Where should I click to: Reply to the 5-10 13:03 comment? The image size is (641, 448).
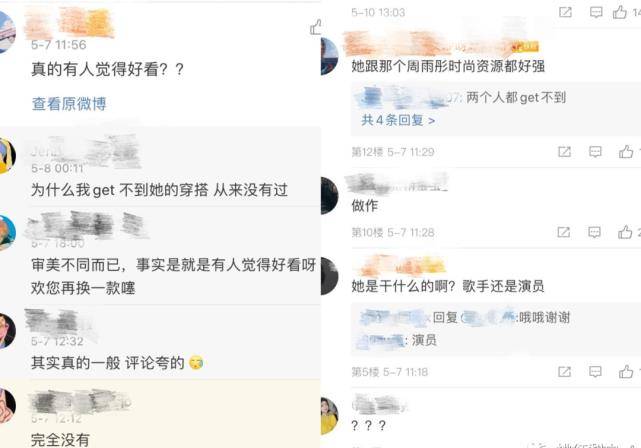point(596,12)
